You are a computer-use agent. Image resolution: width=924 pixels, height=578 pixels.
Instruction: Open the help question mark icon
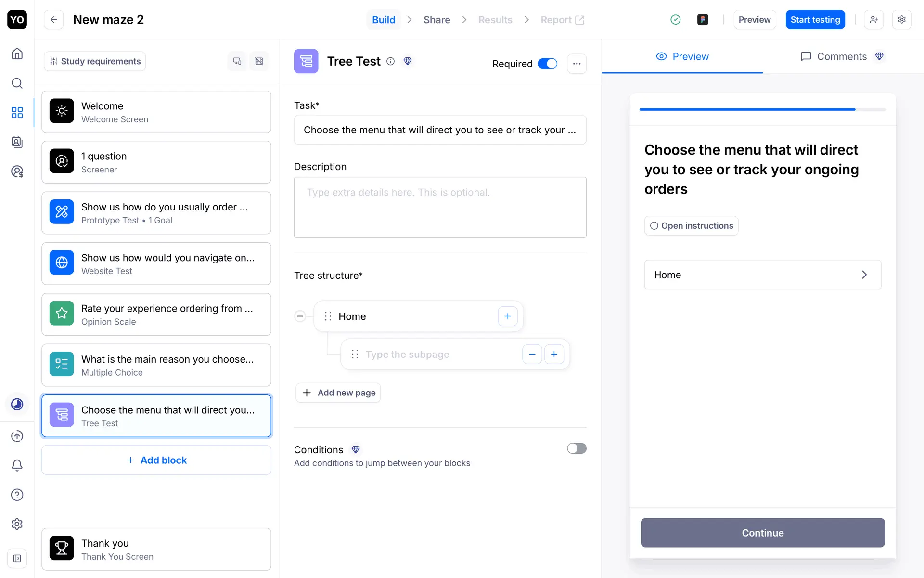(17, 495)
